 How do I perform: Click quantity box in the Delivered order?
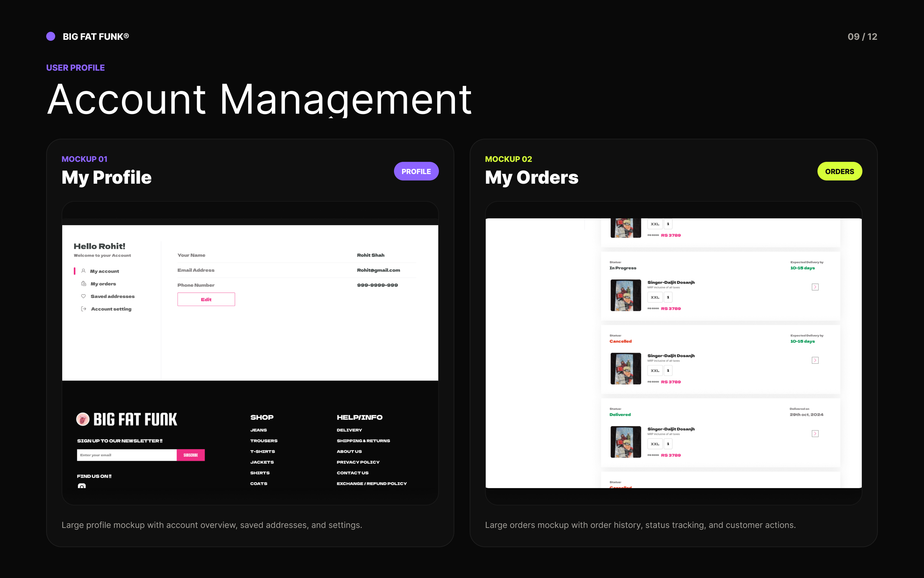click(668, 444)
